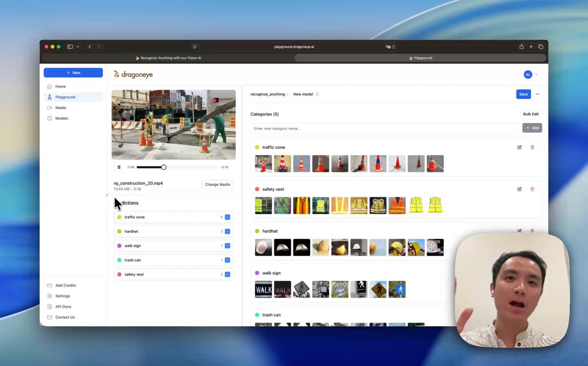Open Safari sidebar dropdown chevron

[77, 47]
